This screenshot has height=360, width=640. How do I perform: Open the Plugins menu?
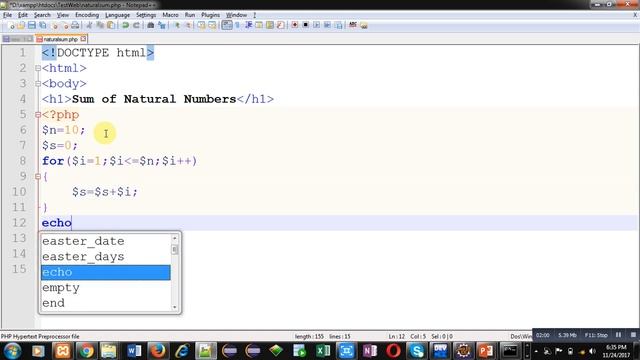(x=210, y=15)
